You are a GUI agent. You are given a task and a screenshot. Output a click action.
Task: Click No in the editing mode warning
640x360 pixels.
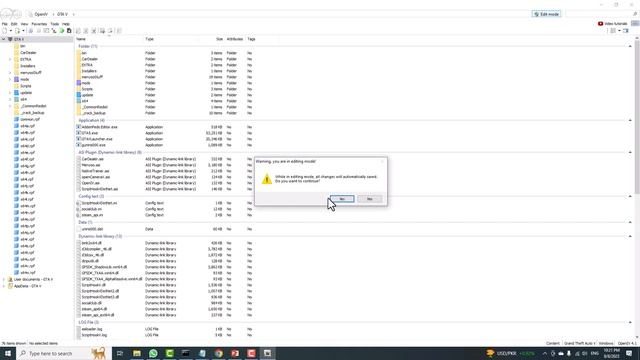point(369,199)
